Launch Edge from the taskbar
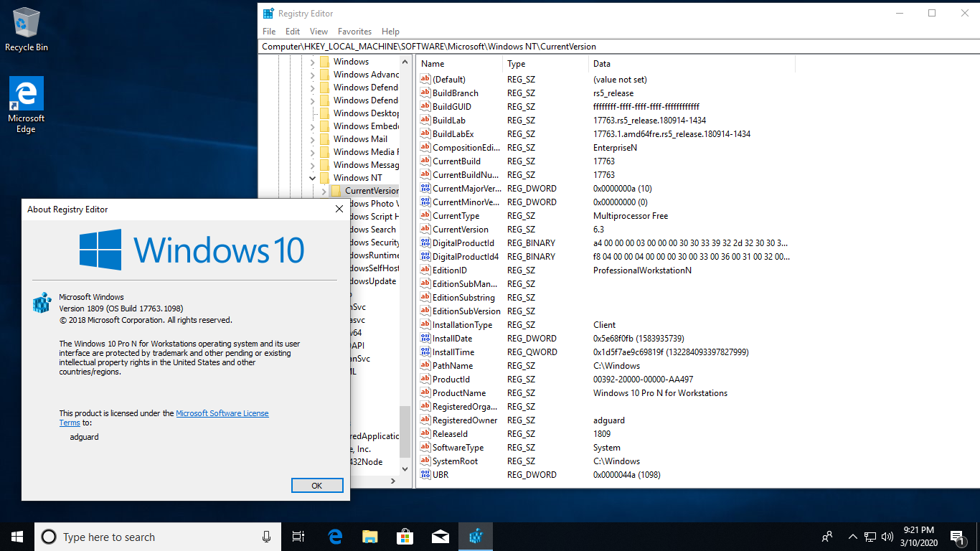Image resolution: width=980 pixels, height=551 pixels. [x=335, y=537]
